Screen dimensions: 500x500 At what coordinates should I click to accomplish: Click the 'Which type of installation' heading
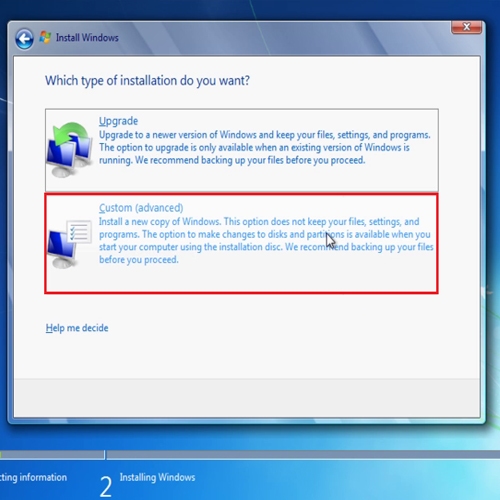[147, 81]
